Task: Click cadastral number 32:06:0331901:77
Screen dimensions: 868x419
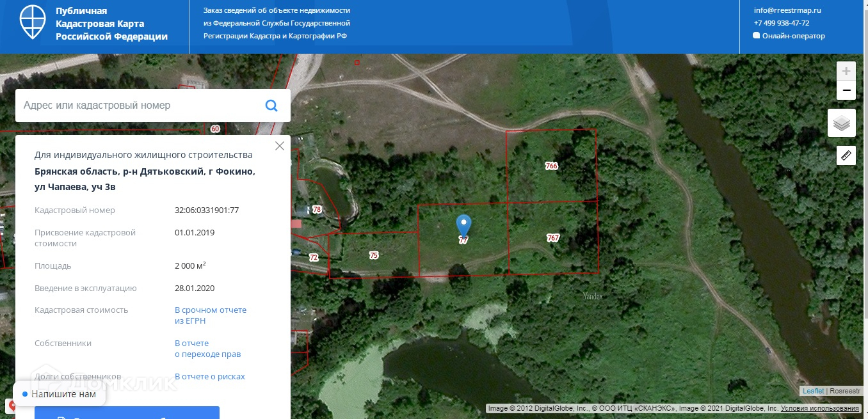Action: (x=207, y=210)
